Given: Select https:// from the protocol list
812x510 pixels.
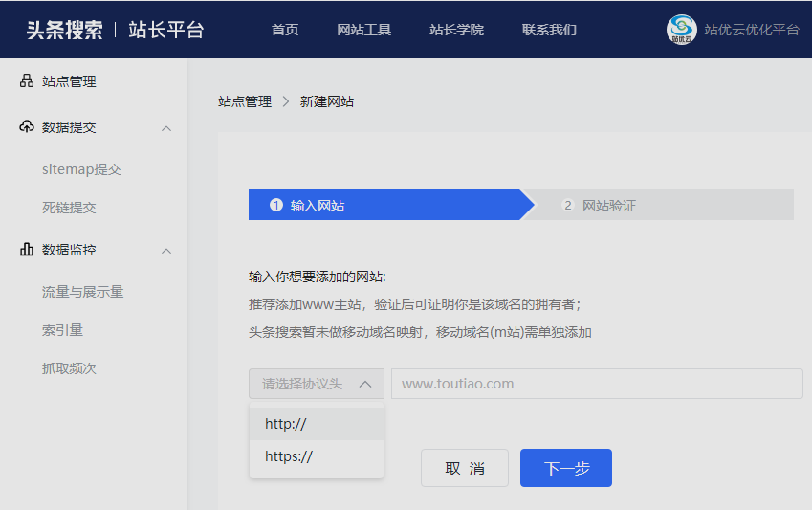Looking at the screenshot, I should tap(317, 456).
